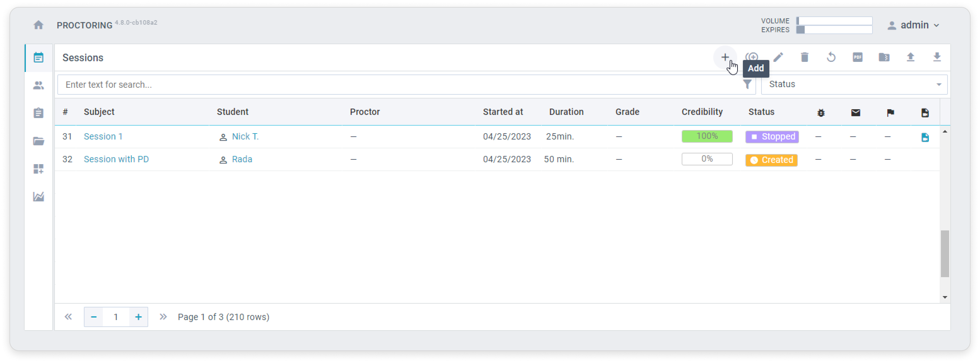Click the Download arrow icon in toolbar

click(937, 57)
